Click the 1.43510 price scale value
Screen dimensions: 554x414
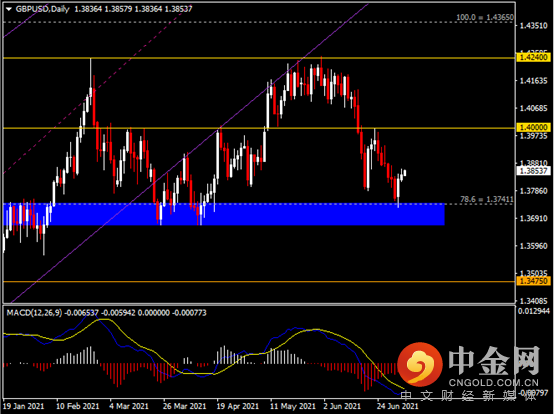coord(534,26)
